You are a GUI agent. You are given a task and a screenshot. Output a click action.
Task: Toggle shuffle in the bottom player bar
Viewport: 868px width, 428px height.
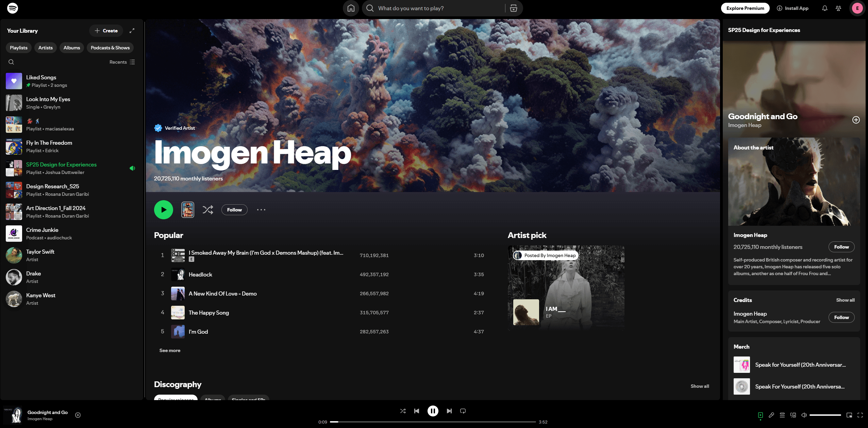pos(403,411)
